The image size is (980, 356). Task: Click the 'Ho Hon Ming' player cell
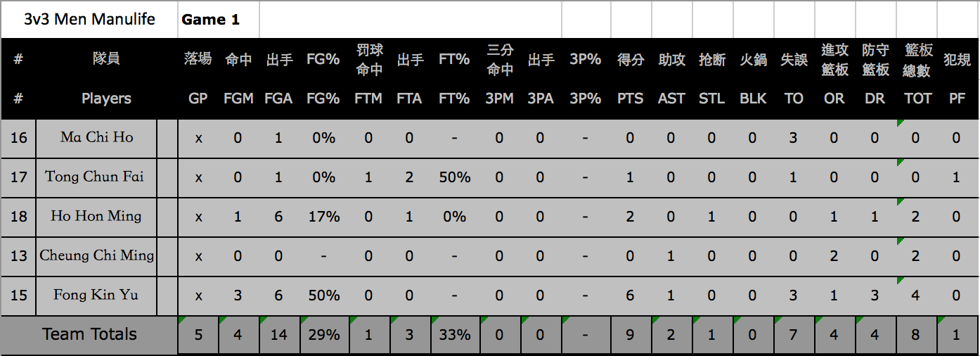97,216
